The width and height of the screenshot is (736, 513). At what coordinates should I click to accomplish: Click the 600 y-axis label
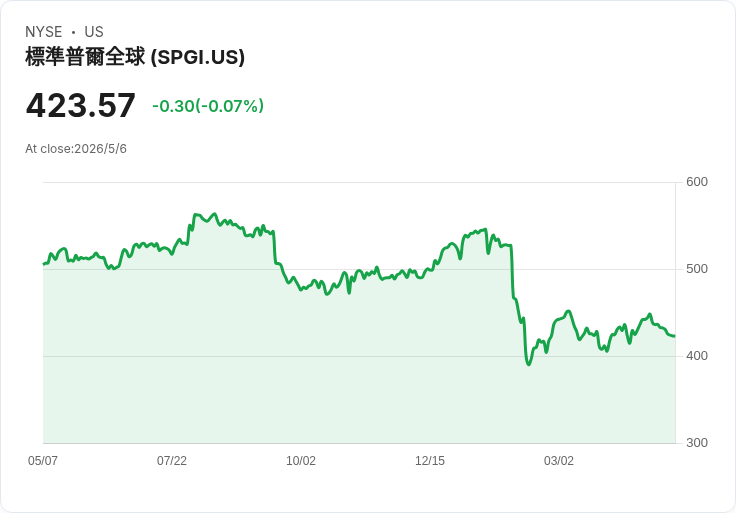tap(697, 182)
